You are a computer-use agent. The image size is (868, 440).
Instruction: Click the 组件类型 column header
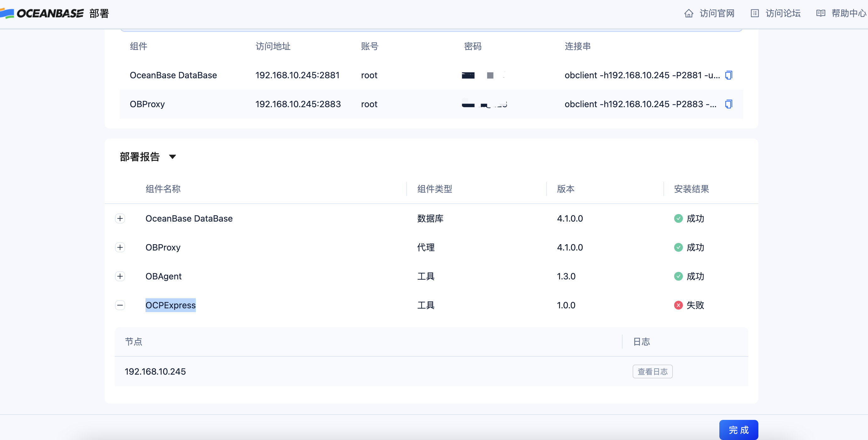tap(435, 189)
